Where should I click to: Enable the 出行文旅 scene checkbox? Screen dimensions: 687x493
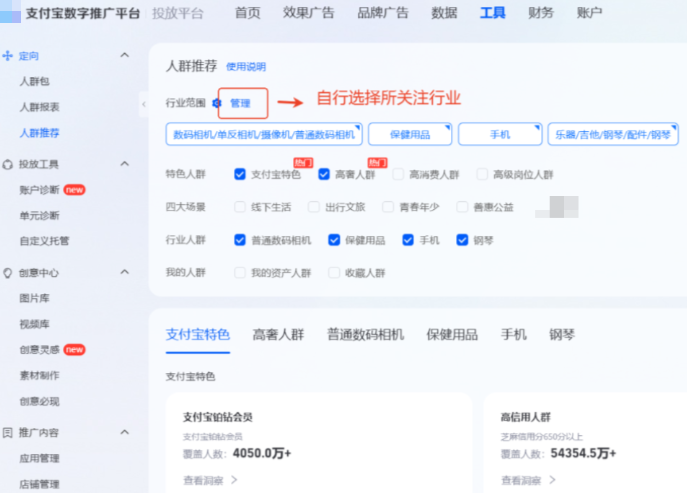click(x=314, y=207)
